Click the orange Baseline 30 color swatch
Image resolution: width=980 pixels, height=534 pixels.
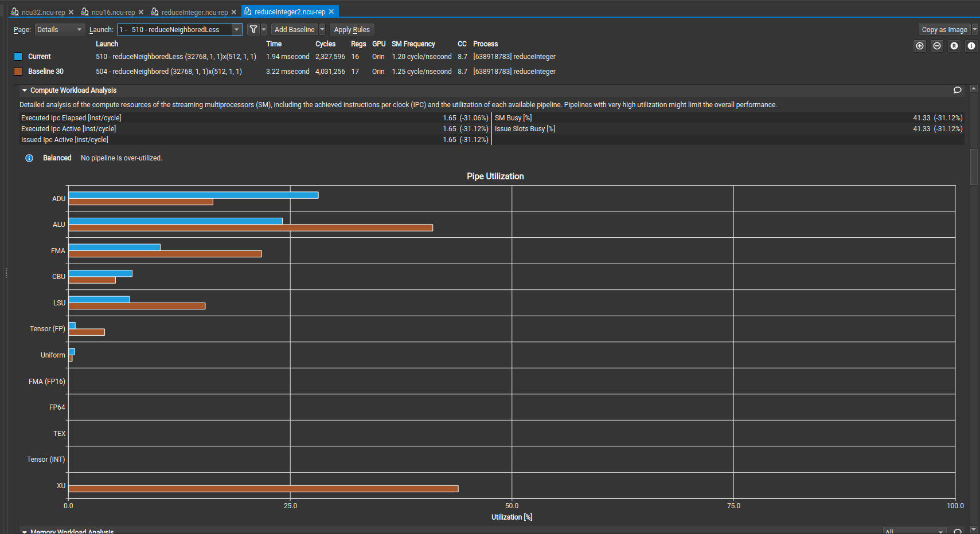[18, 71]
